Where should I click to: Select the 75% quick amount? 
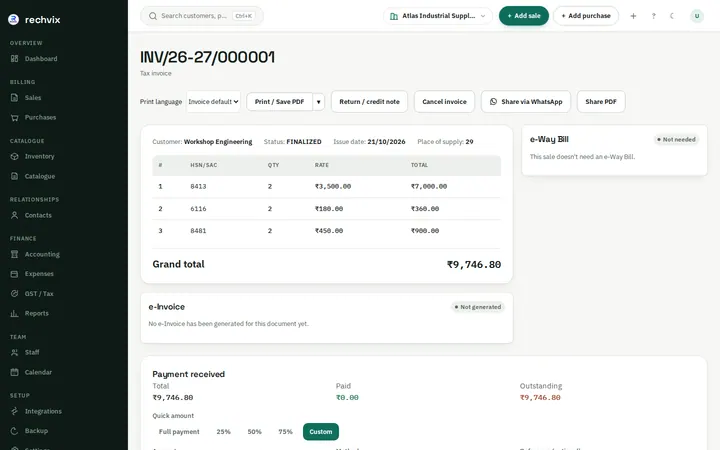(285, 432)
